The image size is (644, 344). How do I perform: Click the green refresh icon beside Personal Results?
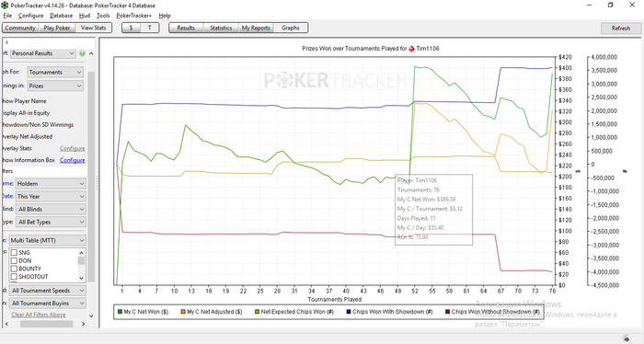click(x=82, y=53)
